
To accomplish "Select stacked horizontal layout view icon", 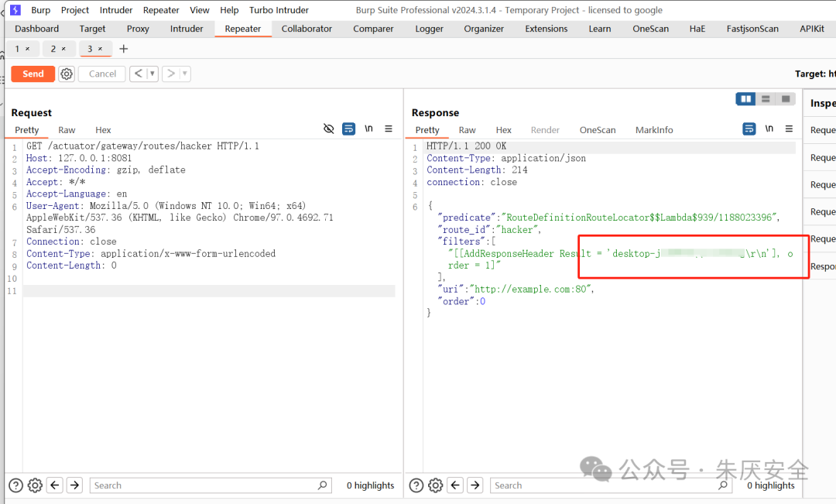I will 766,98.
